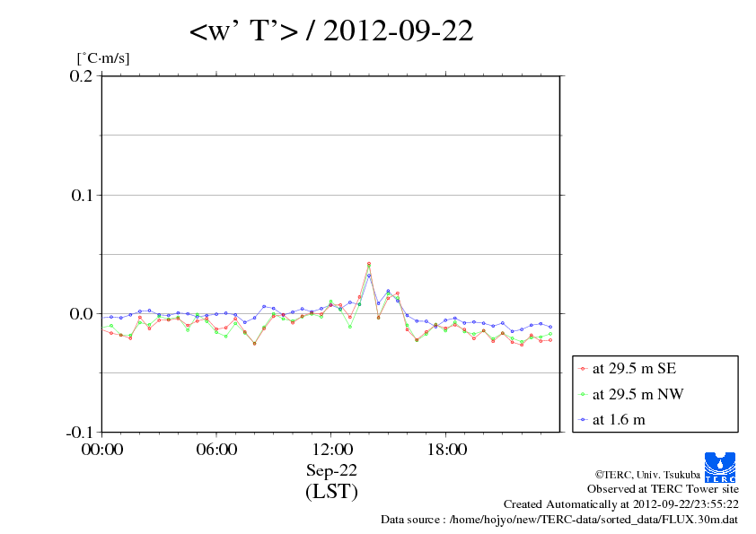Click the TERC logo icon

720,467
